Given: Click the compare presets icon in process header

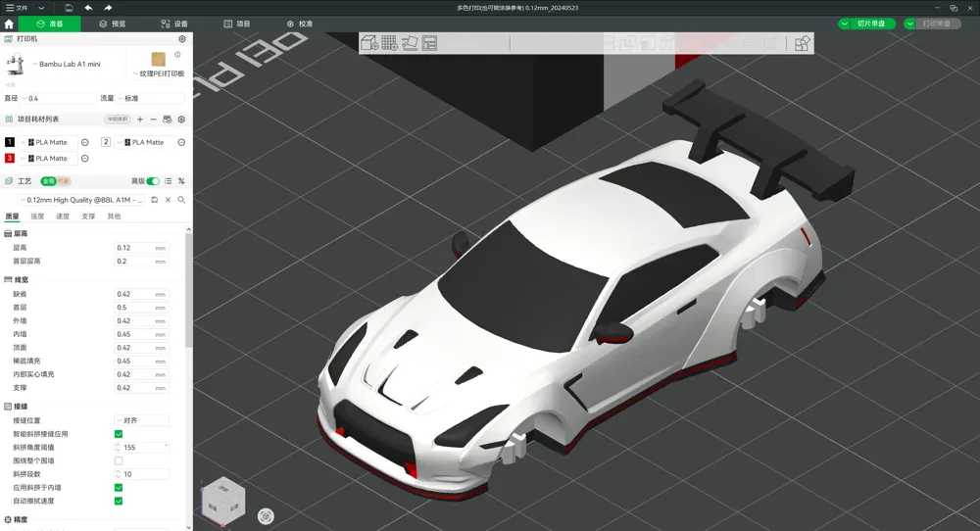Looking at the screenshot, I should click(x=181, y=181).
